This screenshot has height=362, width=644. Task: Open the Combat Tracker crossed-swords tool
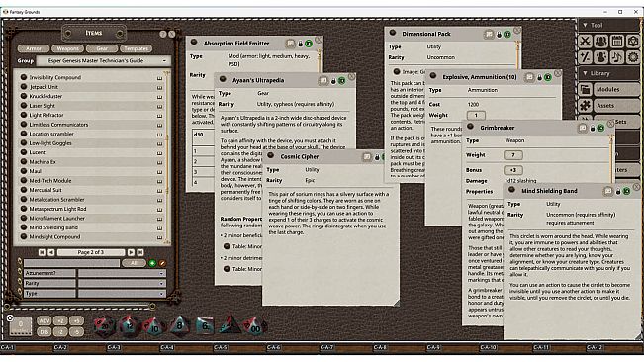pos(586,42)
